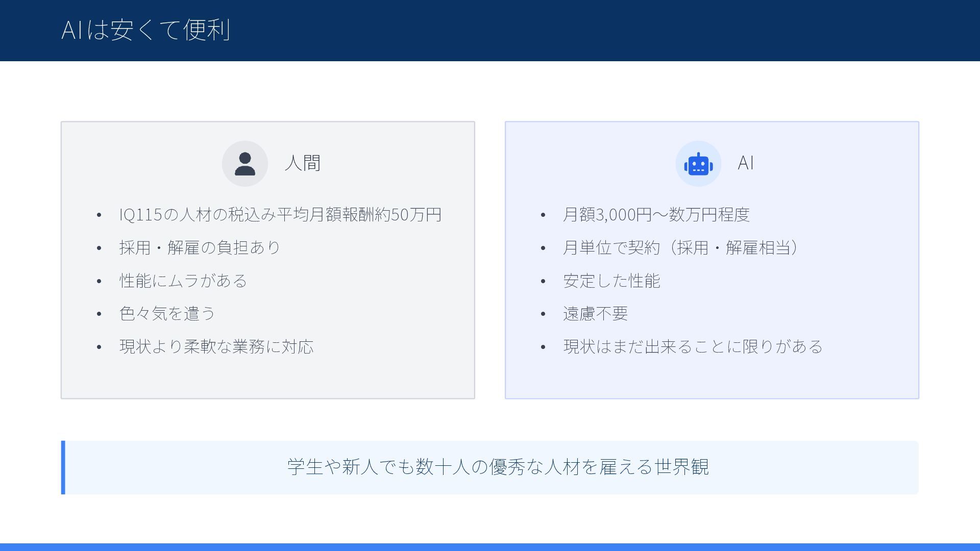Select the slide title 'AIは安くて便利'
The image size is (980, 551).
pyautogui.click(x=146, y=30)
